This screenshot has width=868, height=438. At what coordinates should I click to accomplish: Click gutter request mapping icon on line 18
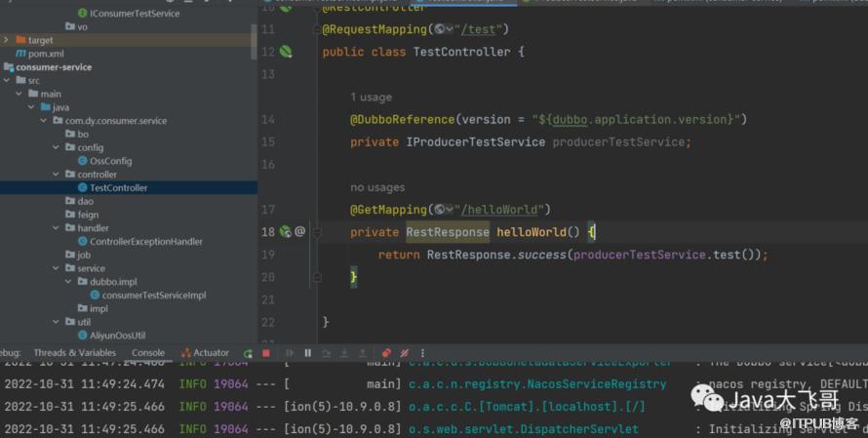click(285, 232)
